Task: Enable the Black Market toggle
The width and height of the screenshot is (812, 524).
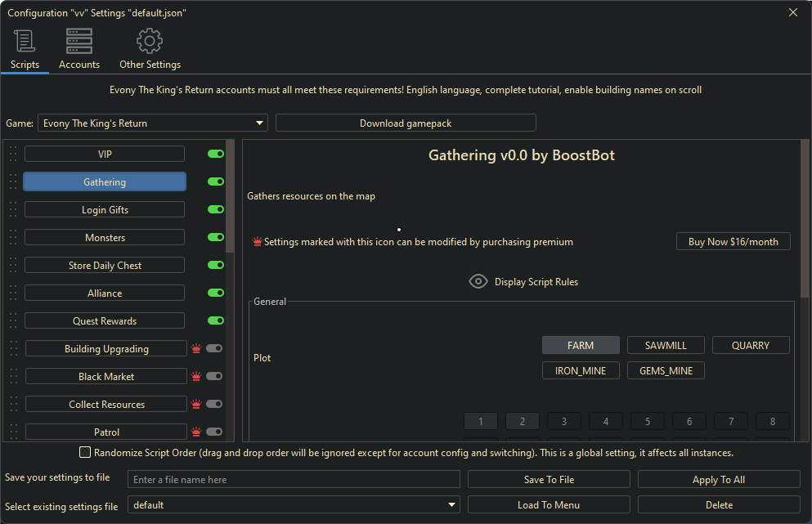Action: point(214,376)
